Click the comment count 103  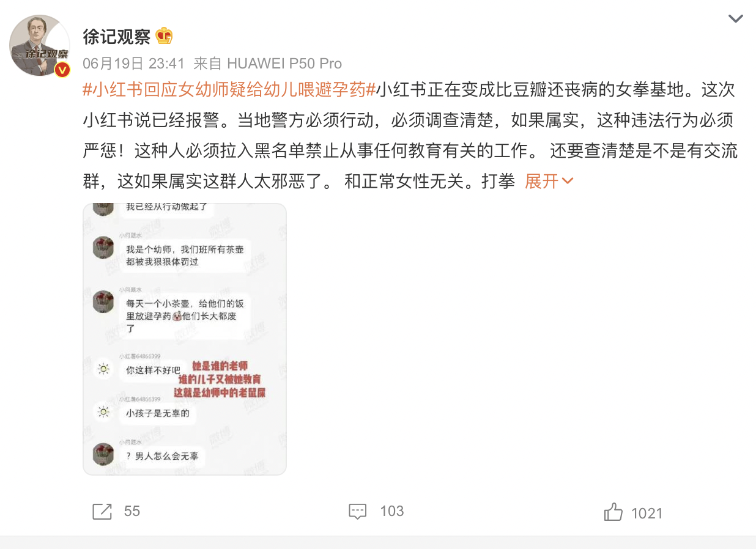click(x=391, y=511)
